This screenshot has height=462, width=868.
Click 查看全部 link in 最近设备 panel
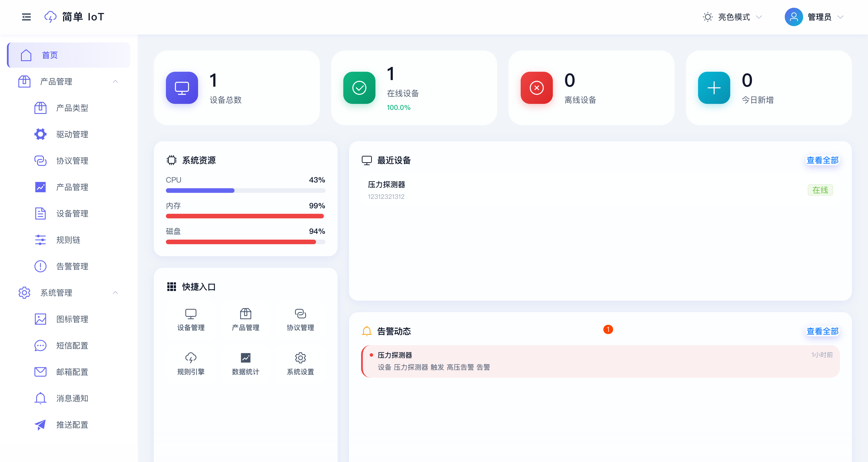click(822, 160)
